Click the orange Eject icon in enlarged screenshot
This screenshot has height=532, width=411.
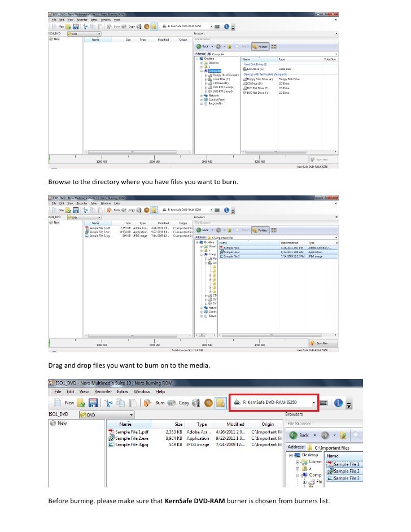[x=208, y=403]
